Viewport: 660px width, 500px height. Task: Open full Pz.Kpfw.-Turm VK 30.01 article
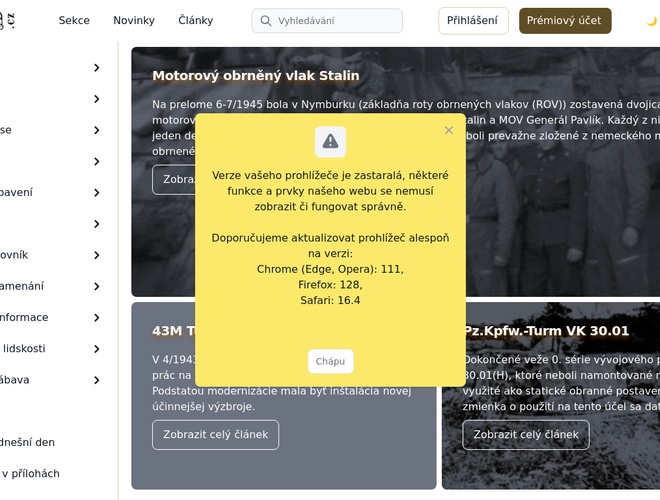point(525,435)
